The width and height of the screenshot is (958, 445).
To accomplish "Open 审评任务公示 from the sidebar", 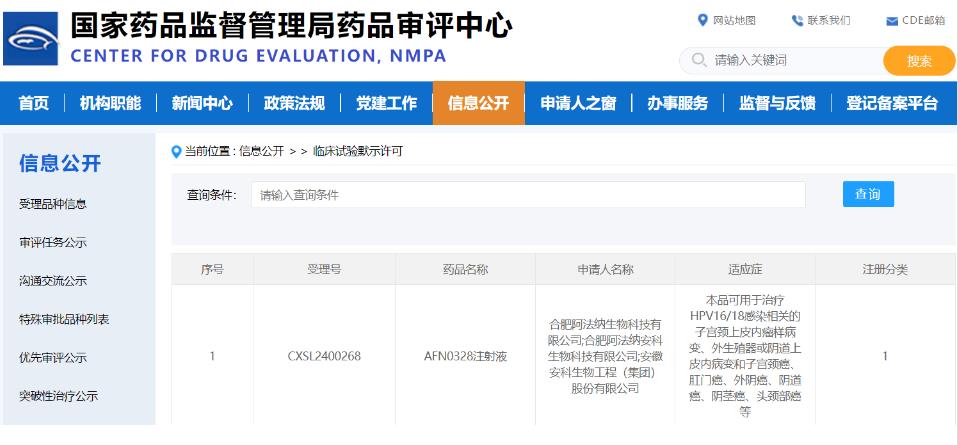I will [x=53, y=243].
